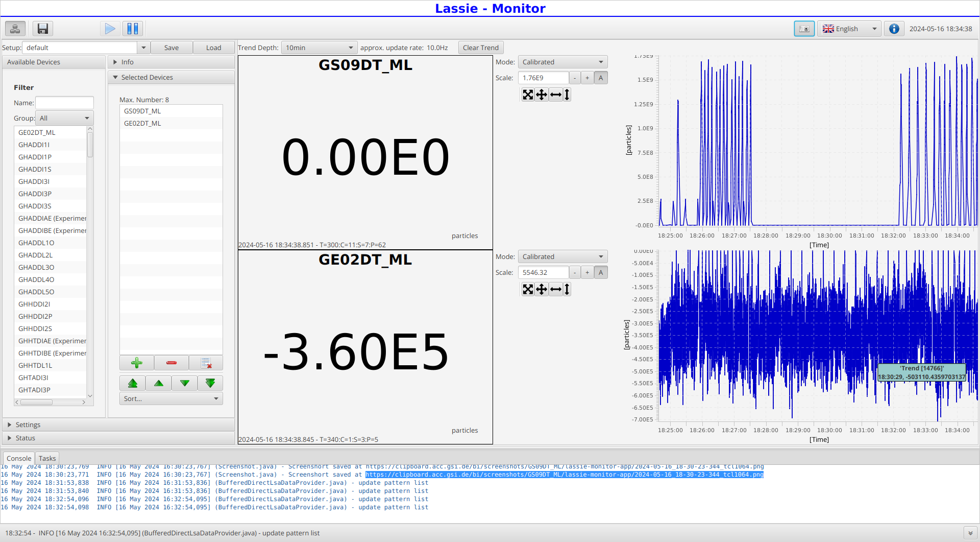Clear the selected devices list
Viewport: 980px width, 542px height.
[206, 363]
